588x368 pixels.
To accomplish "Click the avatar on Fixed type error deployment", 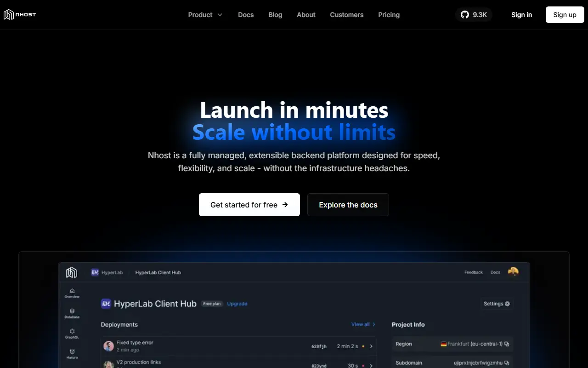I will [x=109, y=346].
